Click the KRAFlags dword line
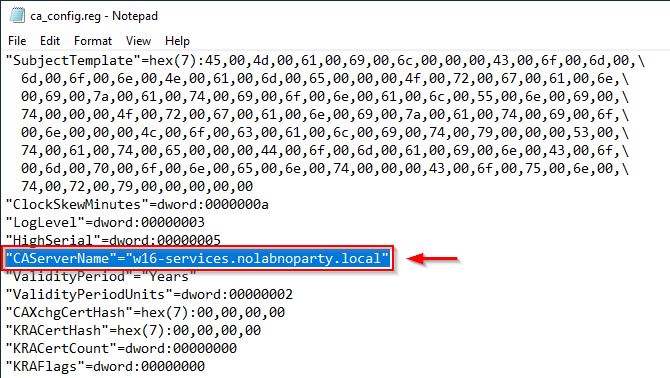The width and height of the screenshot is (670, 378). [x=105, y=366]
